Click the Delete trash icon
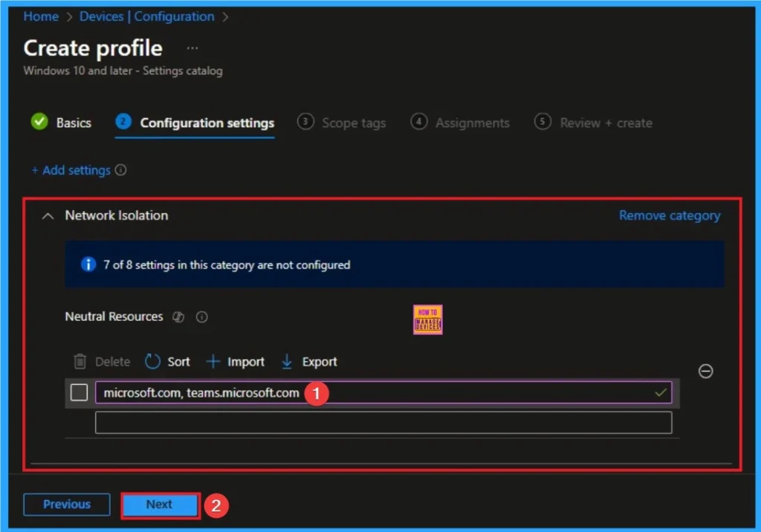This screenshot has height=532, width=761. click(x=80, y=362)
